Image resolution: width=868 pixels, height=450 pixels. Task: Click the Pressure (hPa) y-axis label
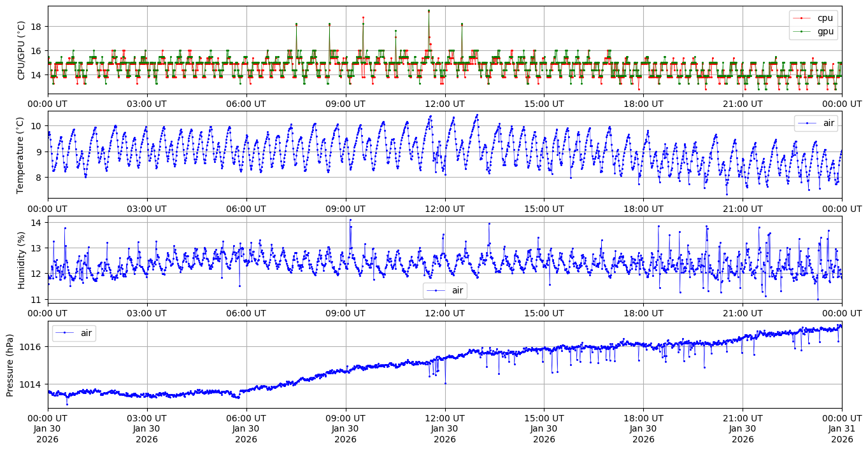tap(10, 365)
